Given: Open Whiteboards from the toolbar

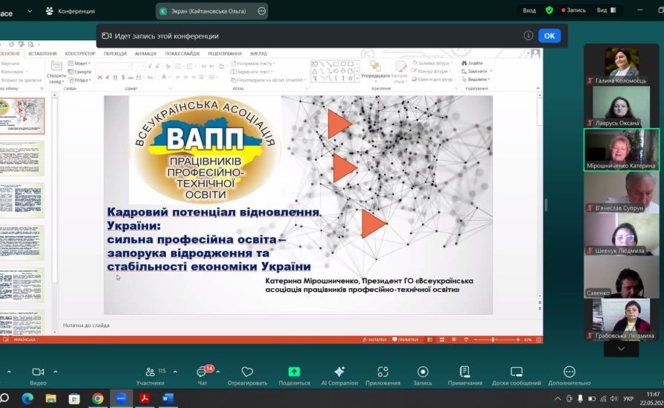Looking at the screenshot, I should (x=516, y=372).
